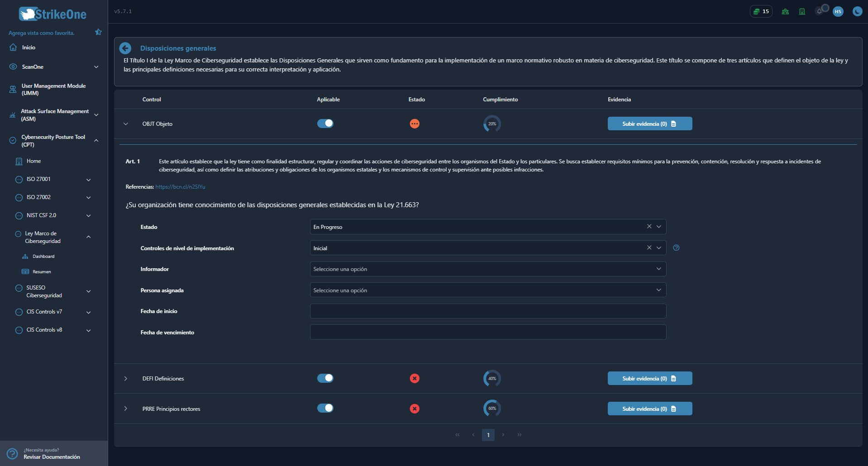Clear the Inicial implementation level selection
This screenshot has height=466, width=868.
649,247
